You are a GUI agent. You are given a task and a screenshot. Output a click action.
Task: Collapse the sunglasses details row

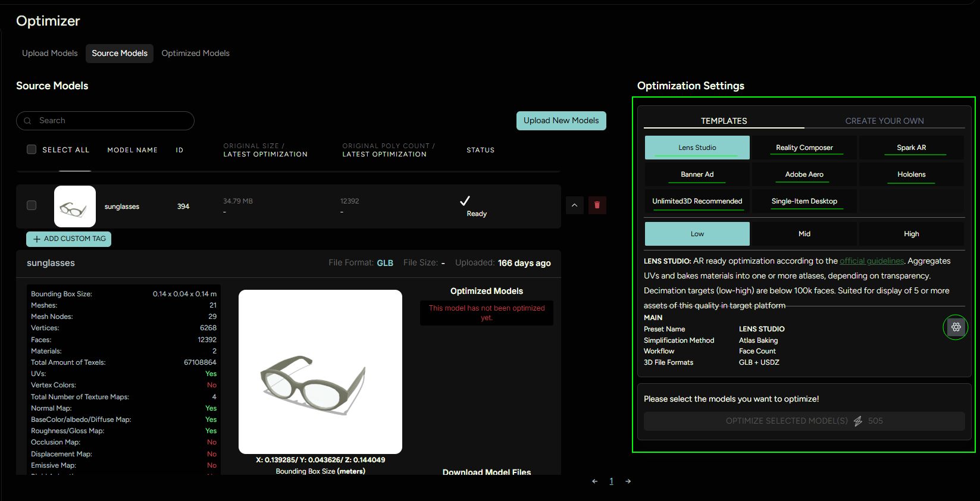point(574,205)
